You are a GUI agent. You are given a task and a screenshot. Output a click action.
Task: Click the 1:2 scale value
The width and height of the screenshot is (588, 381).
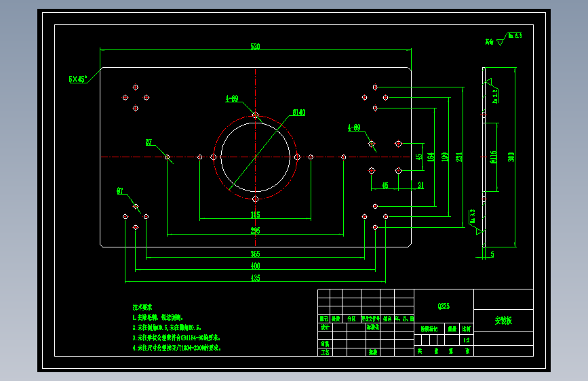[x=467, y=340]
